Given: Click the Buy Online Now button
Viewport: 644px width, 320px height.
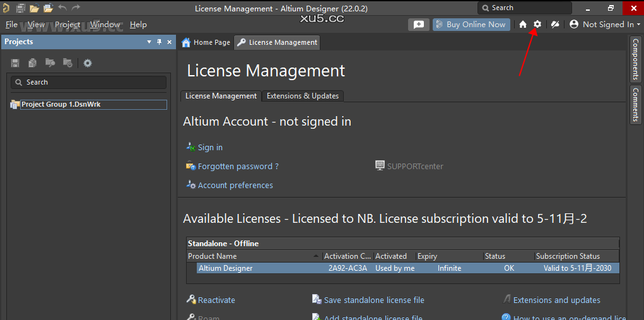Looking at the screenshot, I should pos(471,24).
